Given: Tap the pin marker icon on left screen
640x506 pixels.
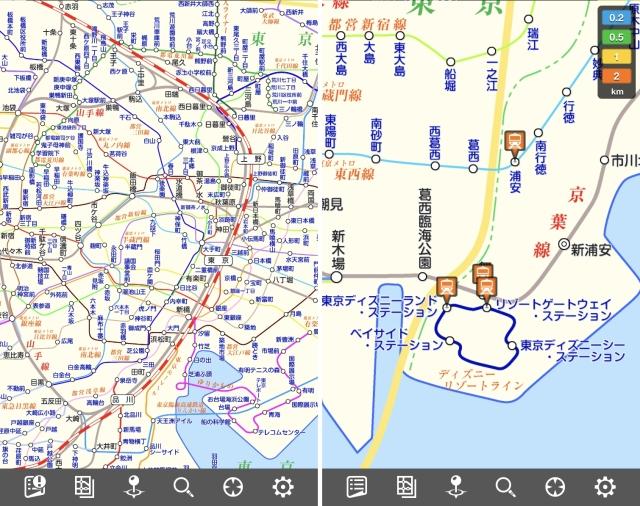Looking at the screenshot, I should [134, 487].
